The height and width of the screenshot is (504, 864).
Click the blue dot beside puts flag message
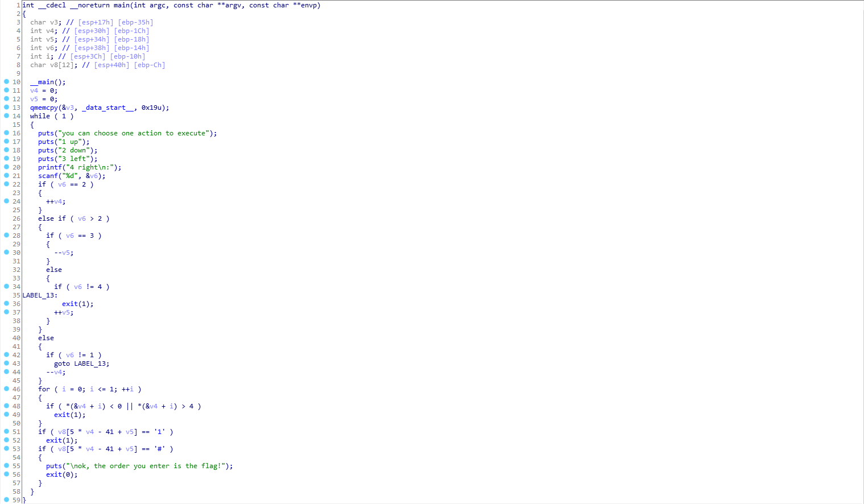tap(6, 465)
